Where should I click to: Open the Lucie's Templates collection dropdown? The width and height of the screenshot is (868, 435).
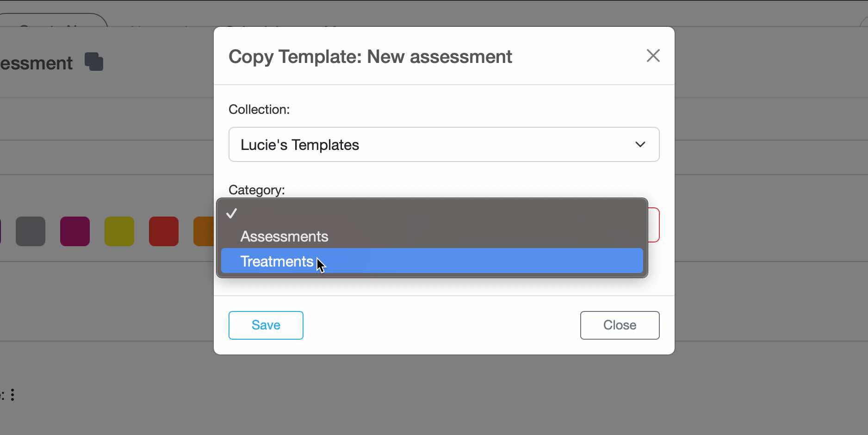tap(444, 144)
